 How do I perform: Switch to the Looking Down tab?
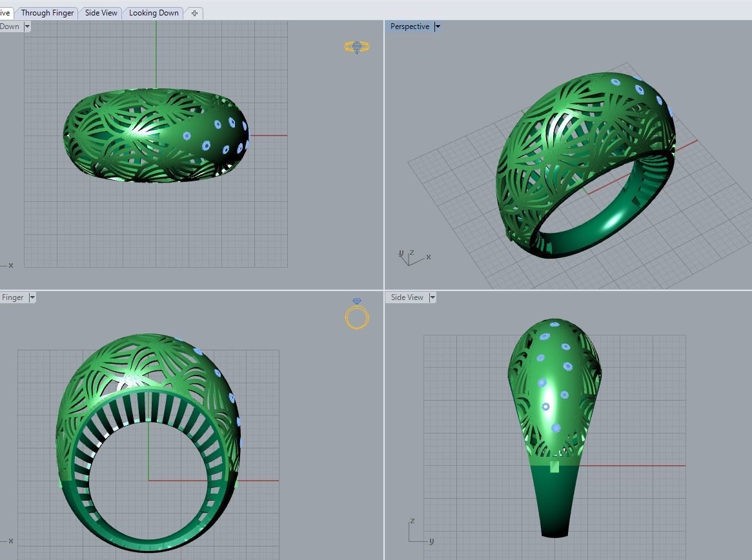[154, 13]
